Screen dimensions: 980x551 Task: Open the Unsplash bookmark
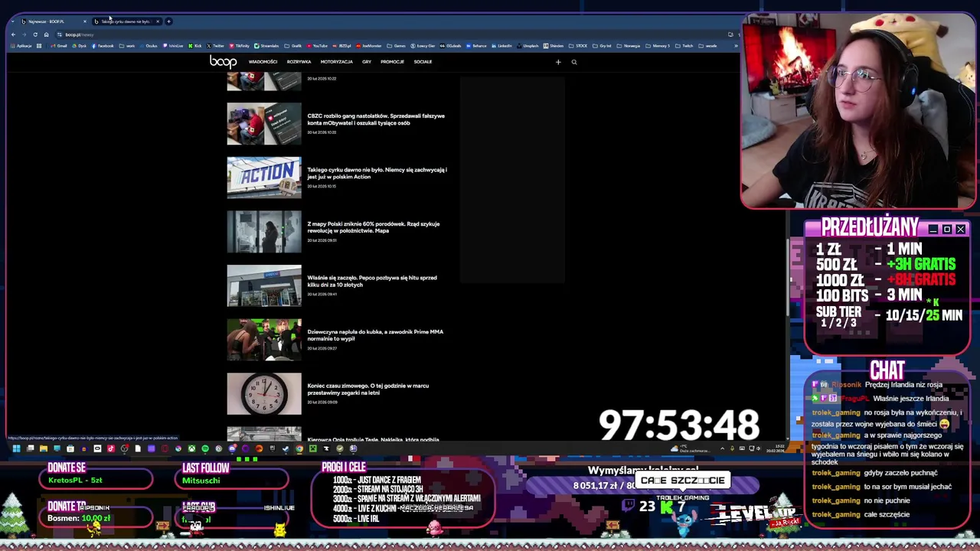[528, 46]
